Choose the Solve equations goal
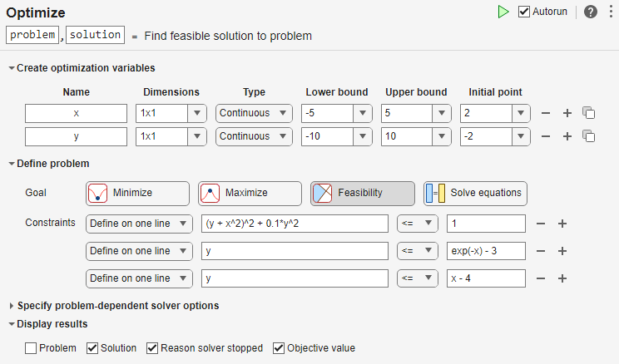 (475, 193)
